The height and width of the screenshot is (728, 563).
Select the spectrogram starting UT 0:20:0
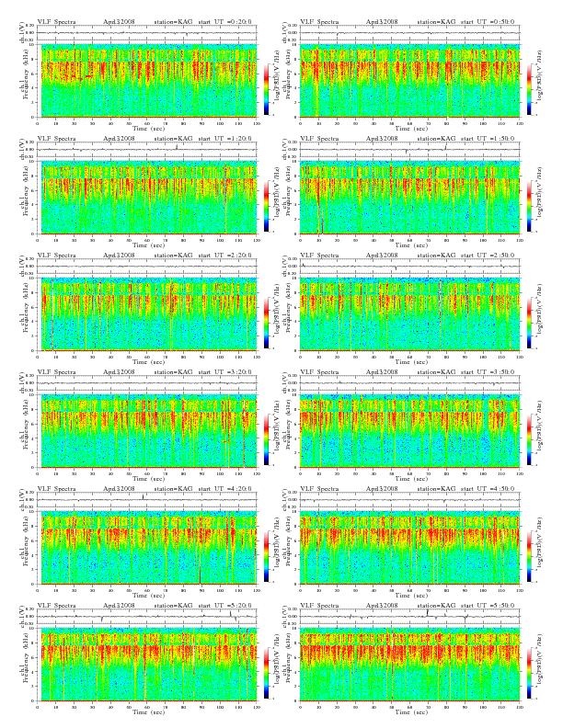[147, 81]
